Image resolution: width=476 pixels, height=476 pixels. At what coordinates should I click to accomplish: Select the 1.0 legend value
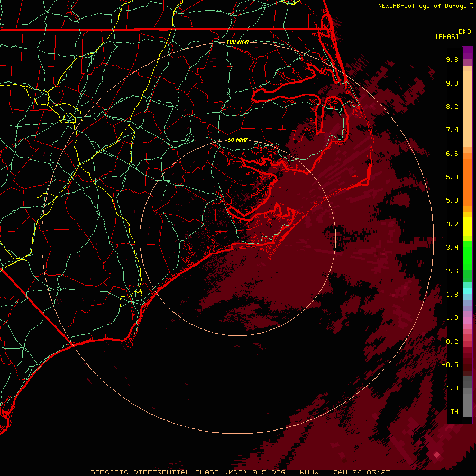click(x=452, y=318)
